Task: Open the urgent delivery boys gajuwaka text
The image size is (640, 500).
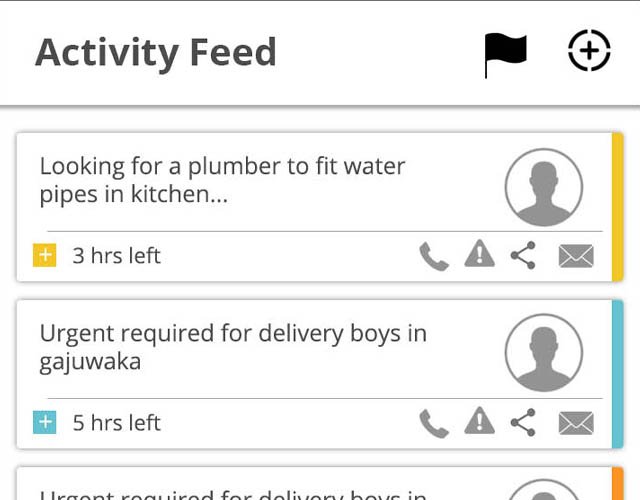Action: click(x=232, y=347)
